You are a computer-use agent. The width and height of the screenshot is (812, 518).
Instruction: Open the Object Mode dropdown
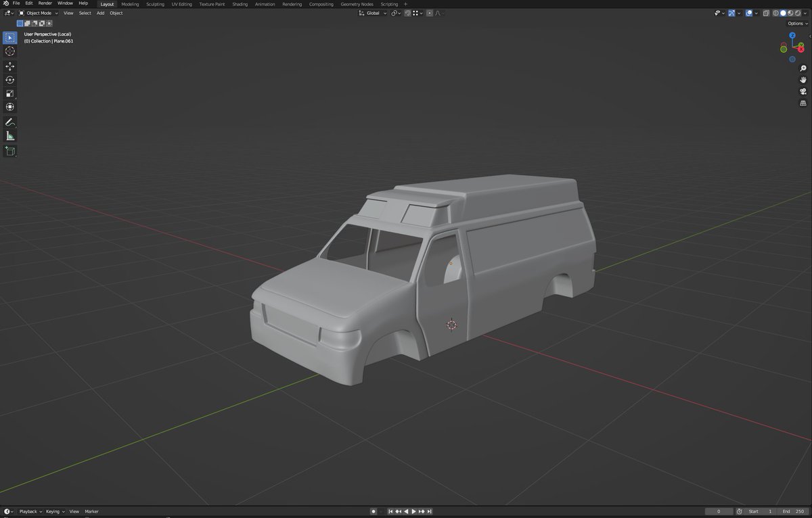[x=38, y=13]
